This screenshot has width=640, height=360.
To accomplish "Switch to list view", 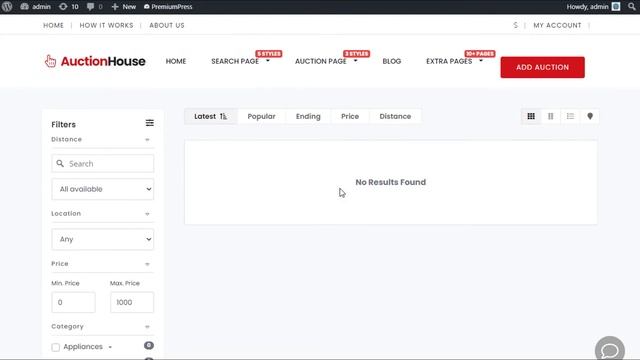I will point(570,116).
